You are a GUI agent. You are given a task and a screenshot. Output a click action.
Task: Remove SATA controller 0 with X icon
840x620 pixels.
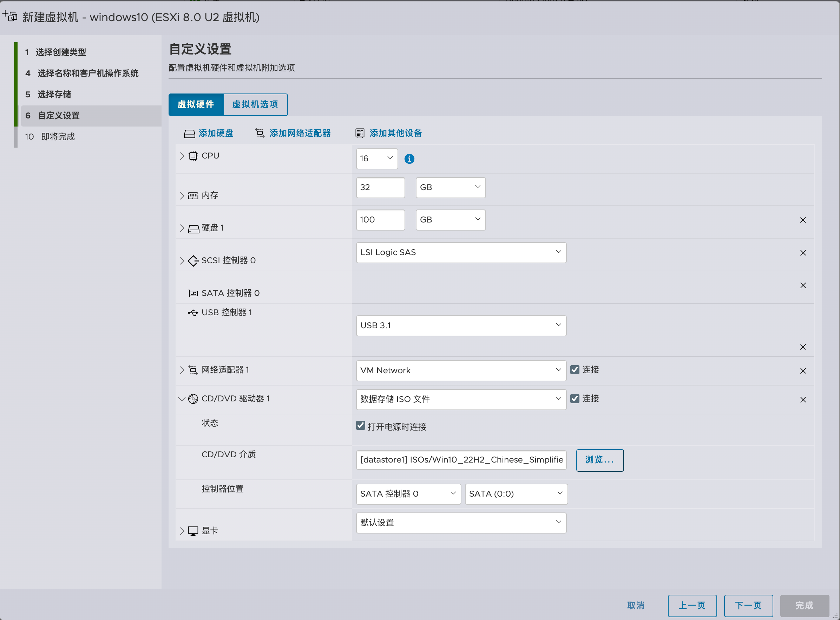tap(803, 286)
